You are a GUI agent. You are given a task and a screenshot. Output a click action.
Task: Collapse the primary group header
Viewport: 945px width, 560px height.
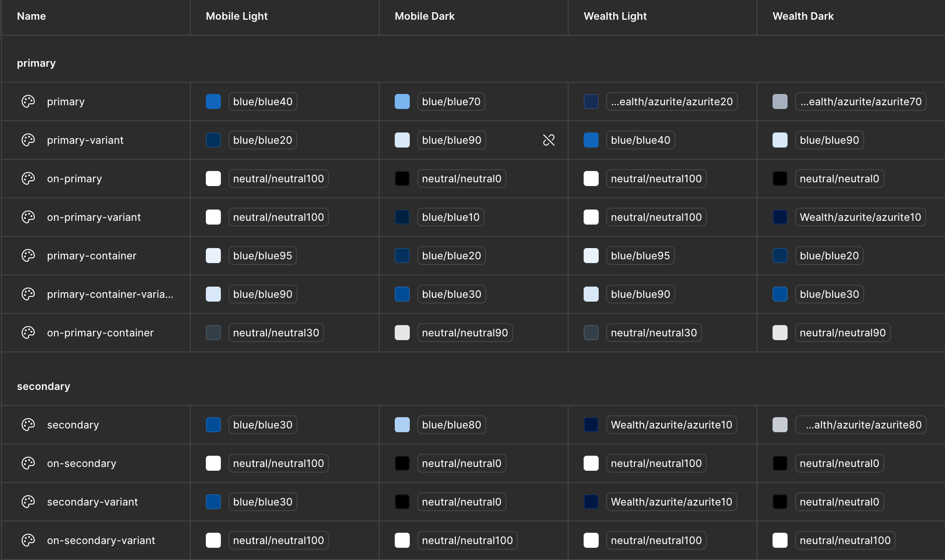coord(36,63)
